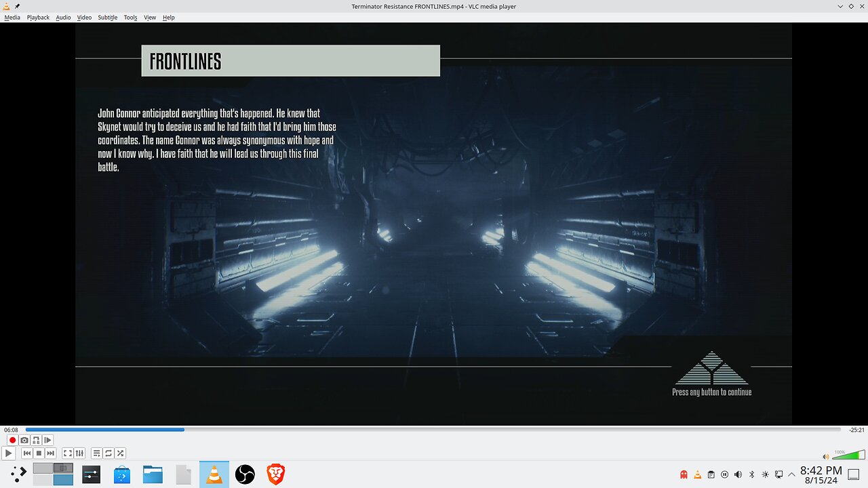Switch to the bottom-right virtual desktop
This screenshot has height=488, width=868.
point(63,480)
